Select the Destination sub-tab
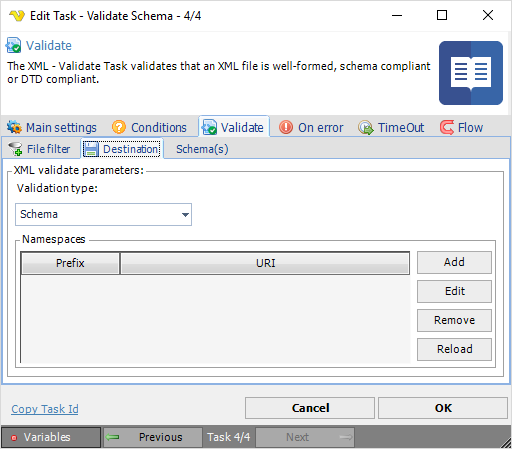The height and width of the screenshot is (449, 512). click(122, 149)
